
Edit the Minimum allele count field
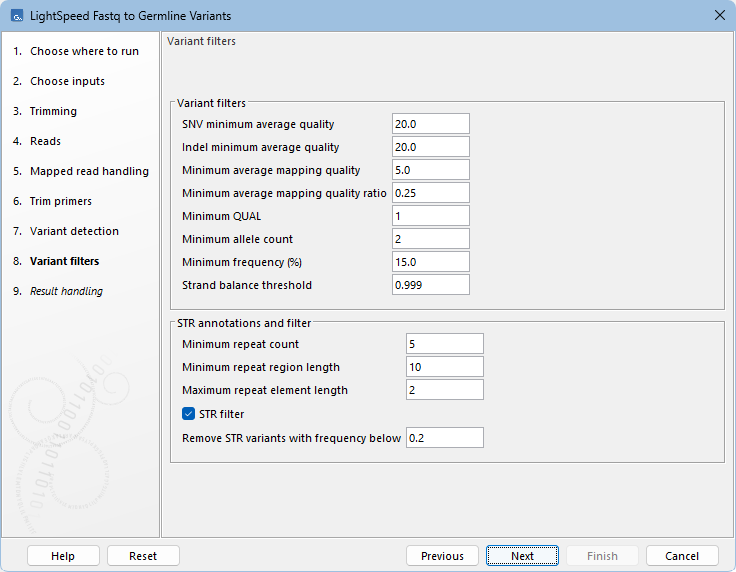pos(431,239)
